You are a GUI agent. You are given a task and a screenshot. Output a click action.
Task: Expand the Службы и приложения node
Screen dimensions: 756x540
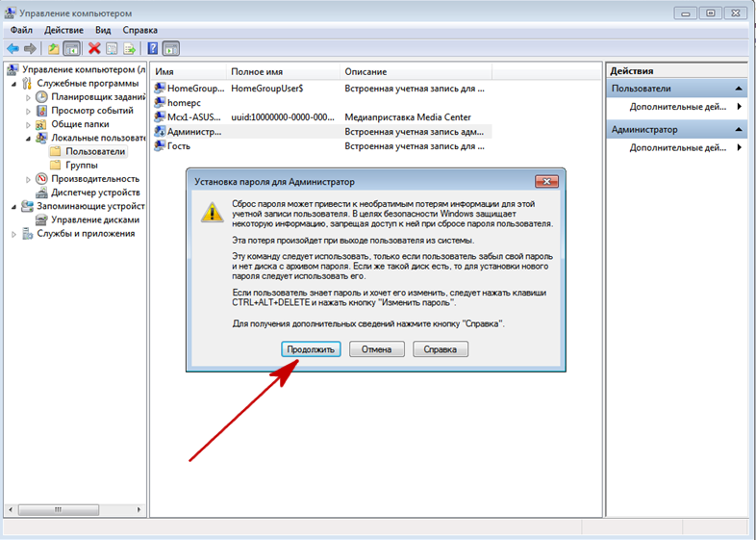coord(14,234)
